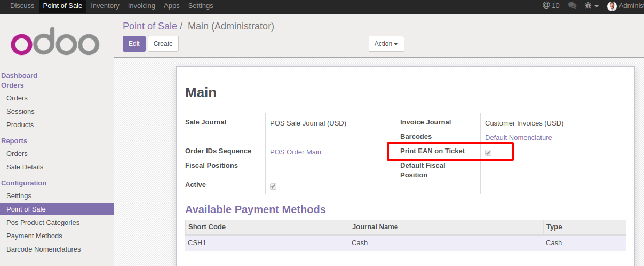Open Products in sidebar
The image size is (644, 266).
coord(20,125)
